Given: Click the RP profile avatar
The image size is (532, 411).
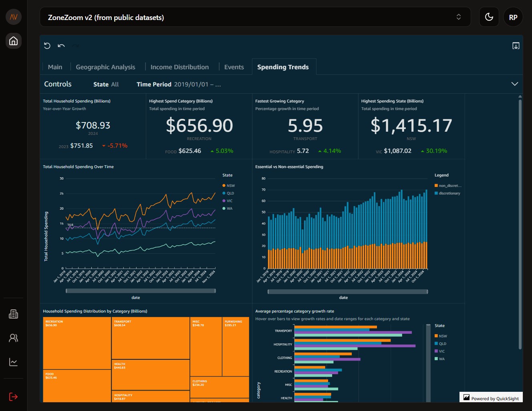Looking at the screenshot, I should click(x=513, y=17).
